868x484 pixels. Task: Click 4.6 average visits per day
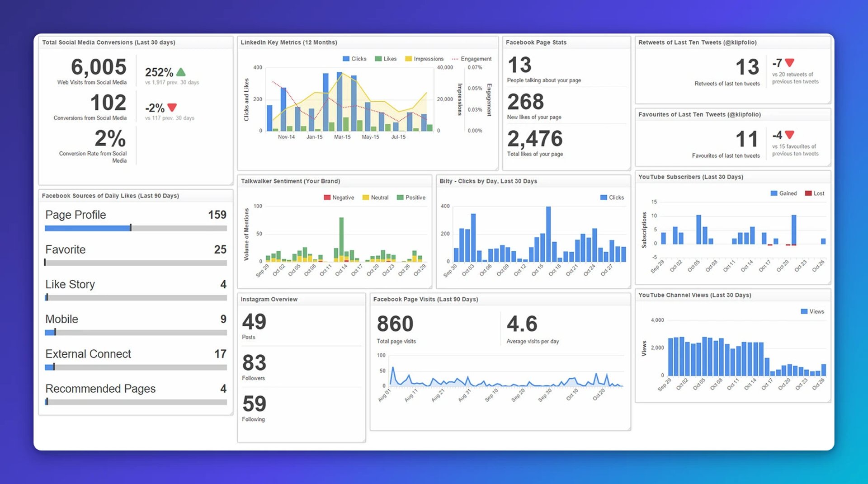pyautogui.click(x=522, y=324)
